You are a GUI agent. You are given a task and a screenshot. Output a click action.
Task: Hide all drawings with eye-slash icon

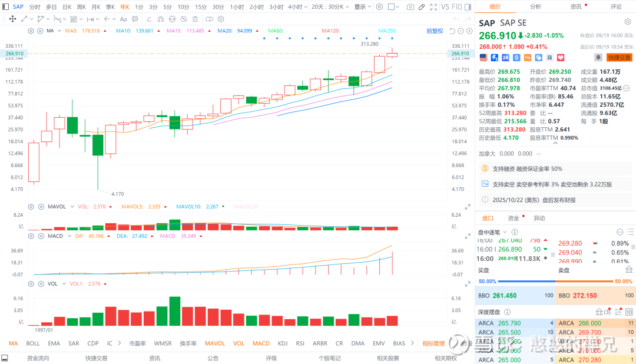pyautogui.click(x=184, y=19)
